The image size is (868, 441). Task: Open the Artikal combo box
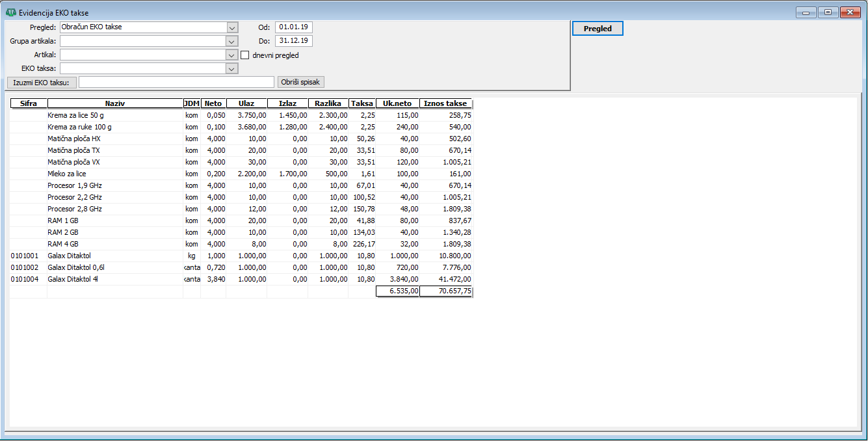click(232, 55)
